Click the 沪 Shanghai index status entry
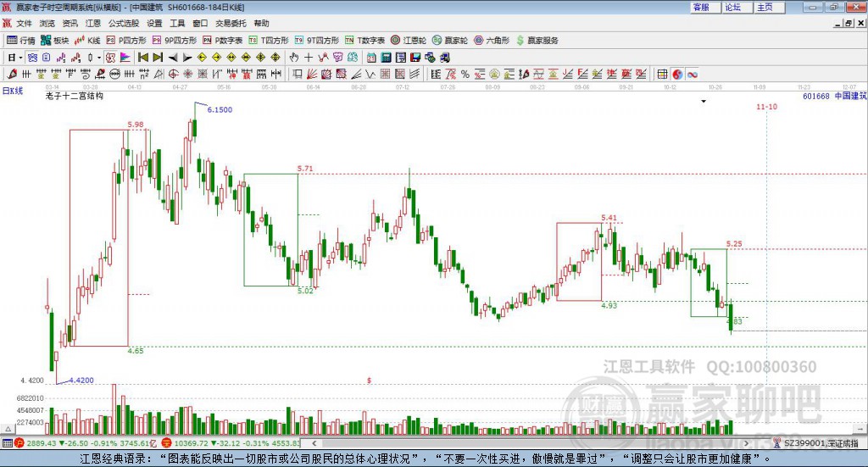868x467 pixels. 86,443
